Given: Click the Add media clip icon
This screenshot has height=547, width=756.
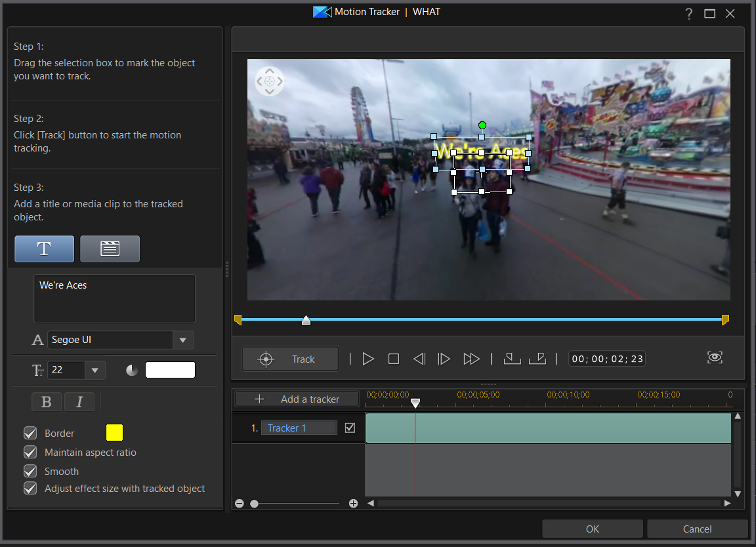Looking at the screenshot, I should coord(110,249).
